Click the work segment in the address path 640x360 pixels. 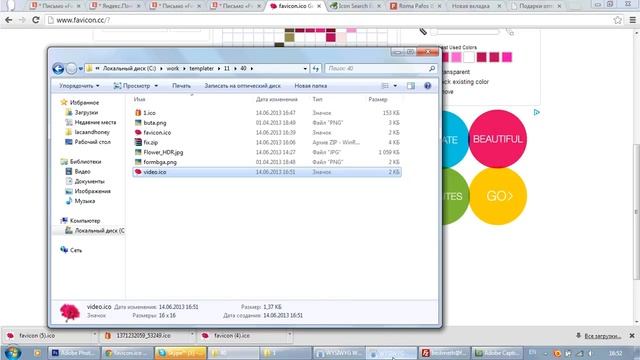coord(173,69)
